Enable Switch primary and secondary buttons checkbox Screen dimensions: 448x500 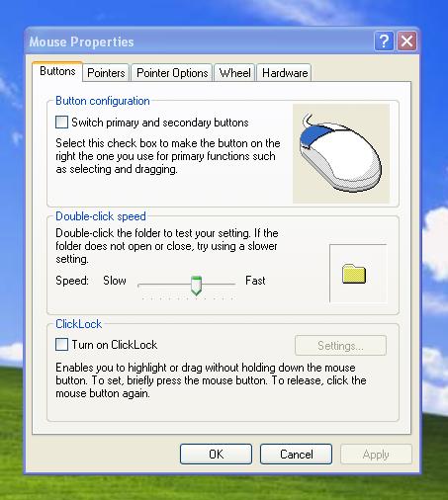(x=61, y=123)
